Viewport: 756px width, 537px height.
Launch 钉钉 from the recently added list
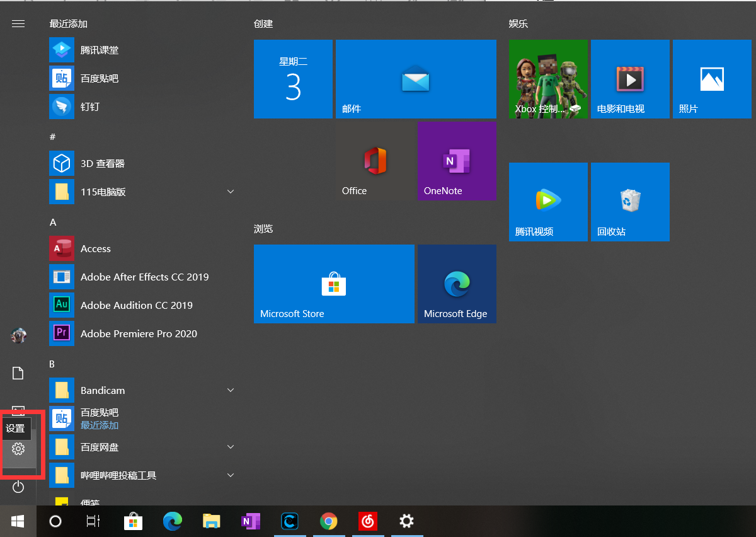(142, 107)
